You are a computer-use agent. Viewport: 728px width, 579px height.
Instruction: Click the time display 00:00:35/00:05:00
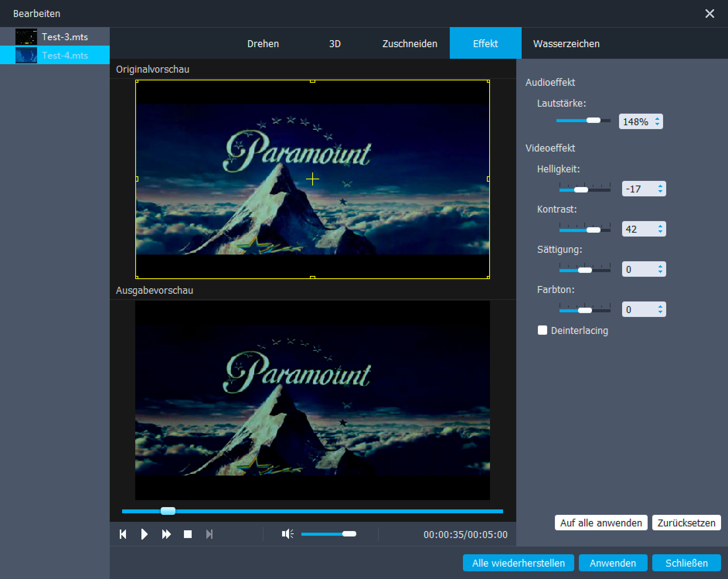pos(465,535)
